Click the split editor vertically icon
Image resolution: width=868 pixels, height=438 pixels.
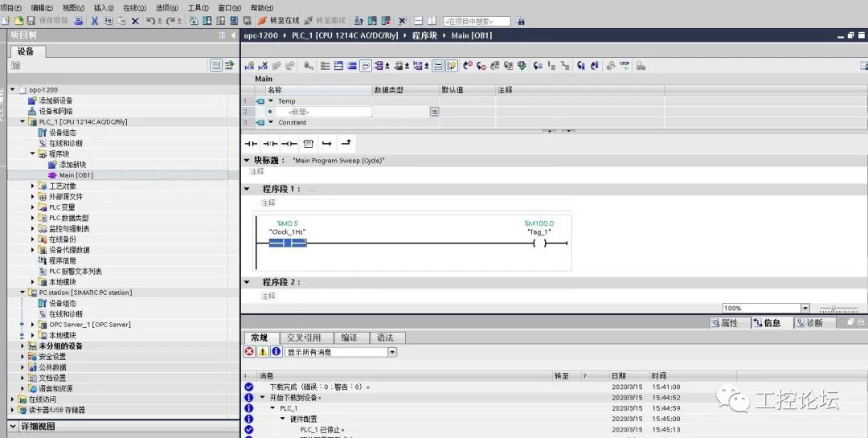[432, 21]
